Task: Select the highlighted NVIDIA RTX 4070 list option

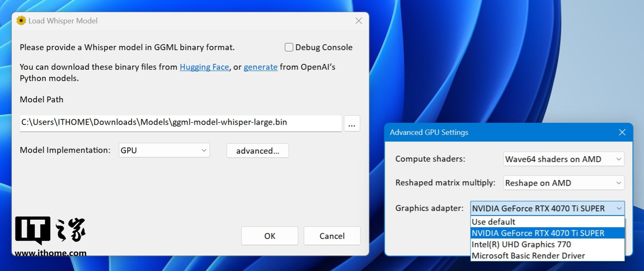Action: [538, 233]
